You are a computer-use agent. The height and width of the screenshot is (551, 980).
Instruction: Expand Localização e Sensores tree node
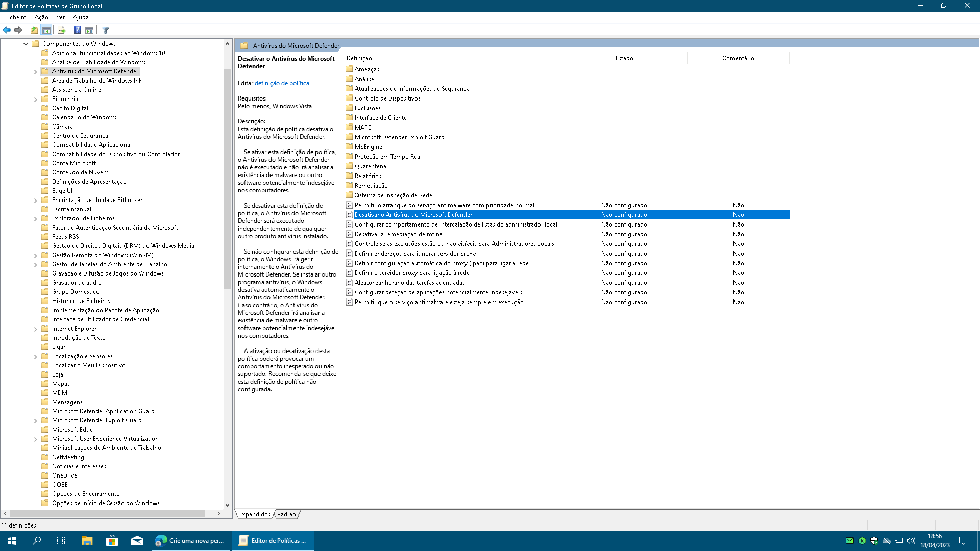(x=35, y=357)
